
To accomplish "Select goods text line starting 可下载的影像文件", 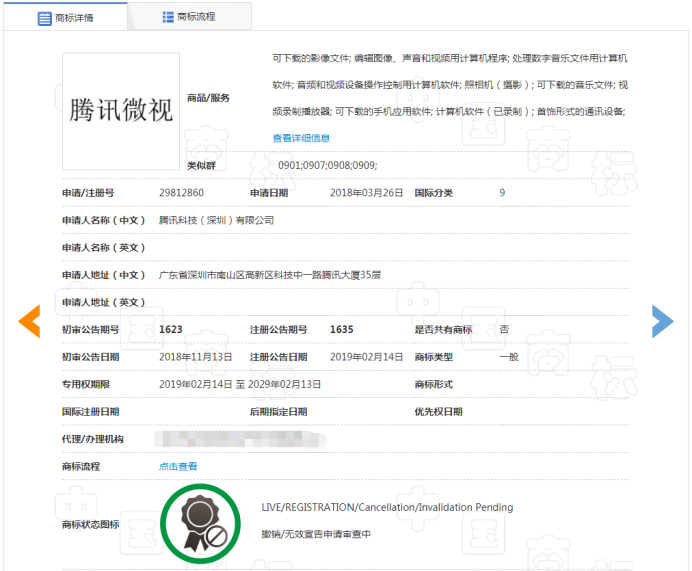I will (x=450, y=58).
